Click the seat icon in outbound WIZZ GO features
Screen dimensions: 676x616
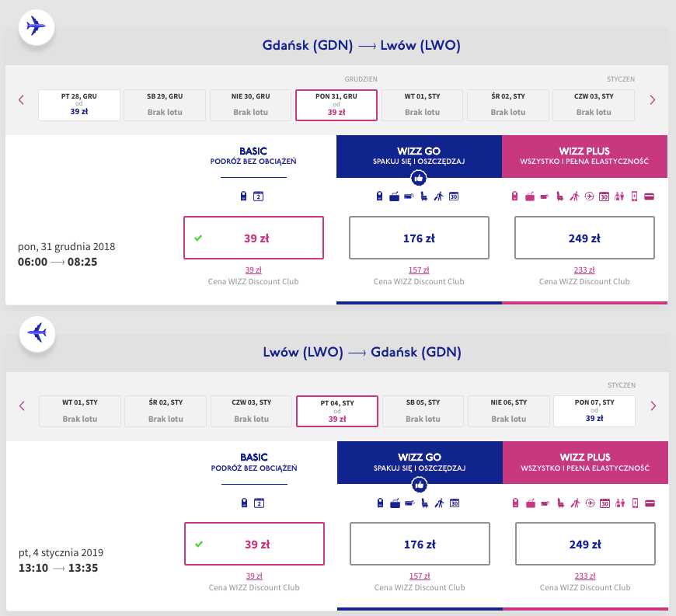click(423, 197)
